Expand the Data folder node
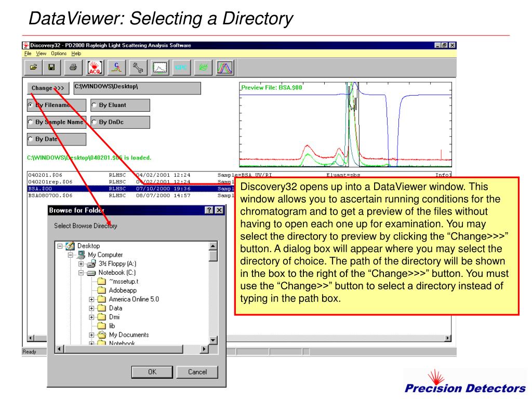 (x=91, y=308)
